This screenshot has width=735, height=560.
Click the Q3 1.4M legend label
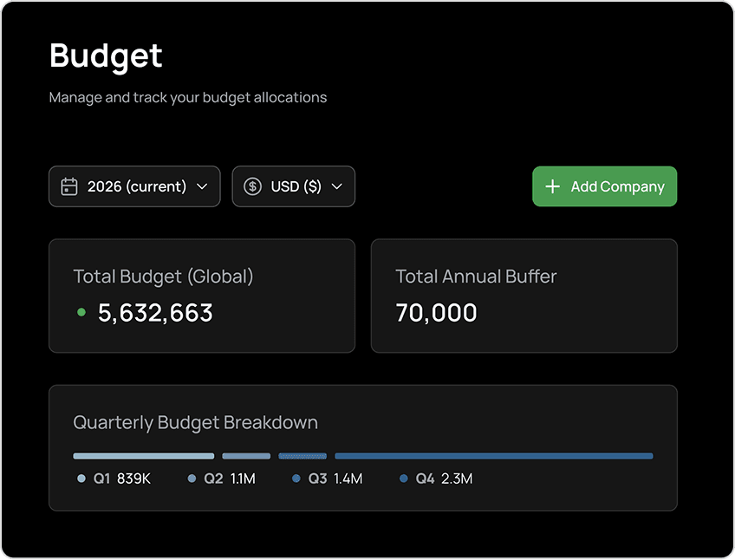tap(335, 478)
